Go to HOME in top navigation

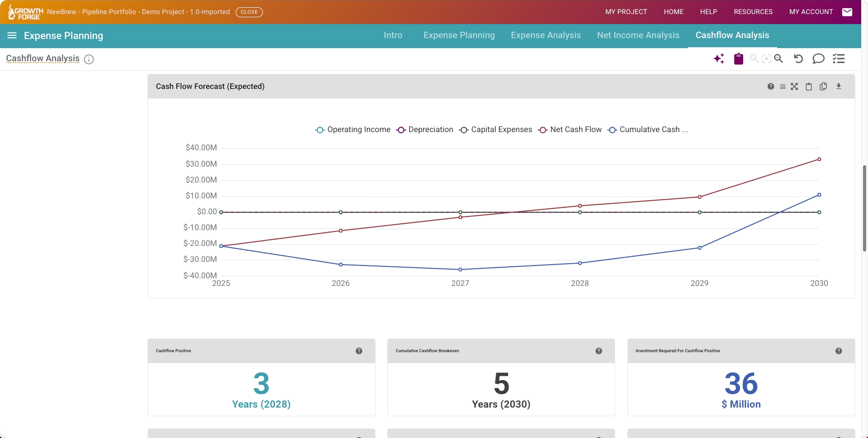(x=673, y=12)
